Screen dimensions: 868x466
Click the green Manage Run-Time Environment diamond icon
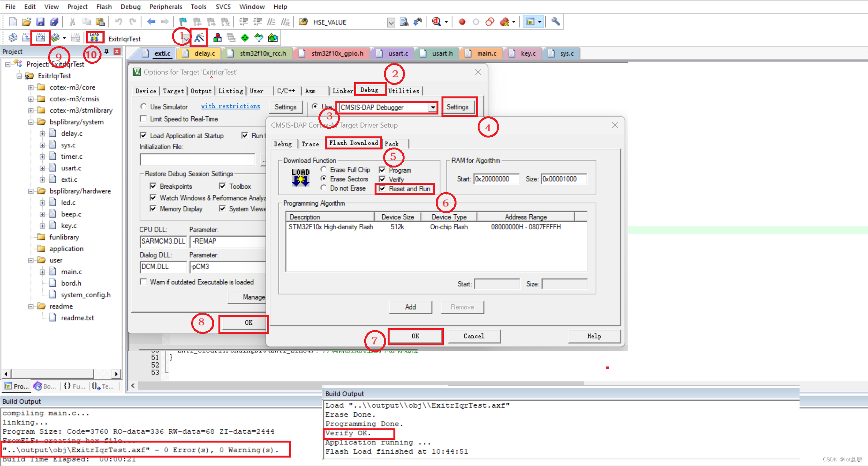(x=245, y=38)
